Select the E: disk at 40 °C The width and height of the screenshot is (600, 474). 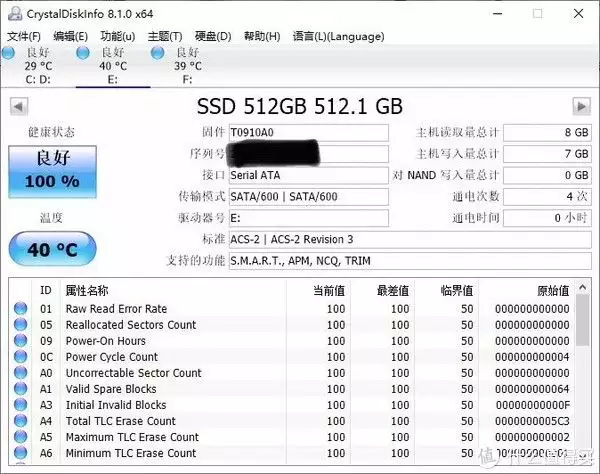pyautogui.click(x=112, y=65)
